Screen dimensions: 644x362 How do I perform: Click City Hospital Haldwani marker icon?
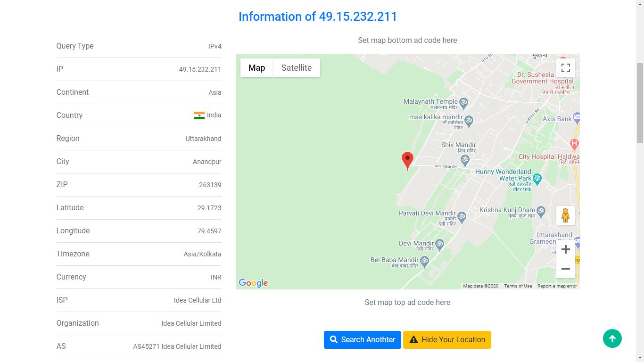point(574,144)
